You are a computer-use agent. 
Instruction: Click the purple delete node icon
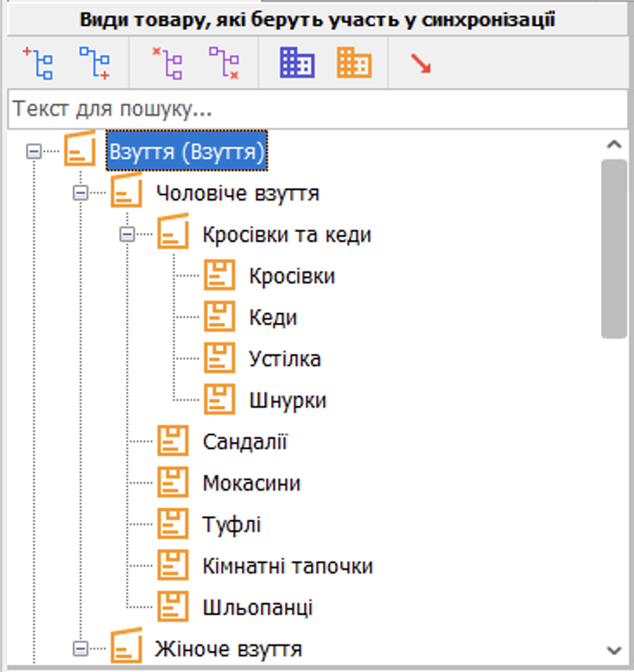click(x=168, y=63)
